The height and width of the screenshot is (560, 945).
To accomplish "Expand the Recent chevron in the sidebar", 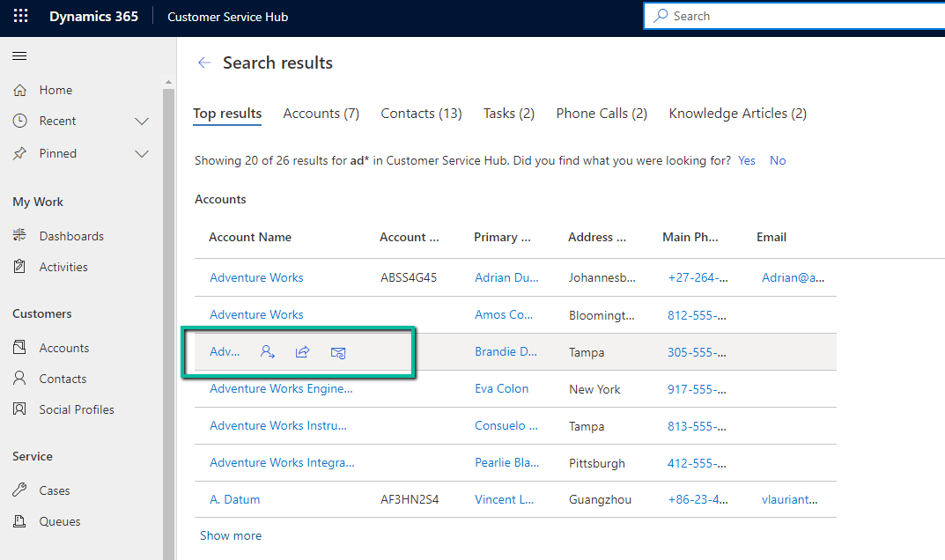I will pos(141,122).
